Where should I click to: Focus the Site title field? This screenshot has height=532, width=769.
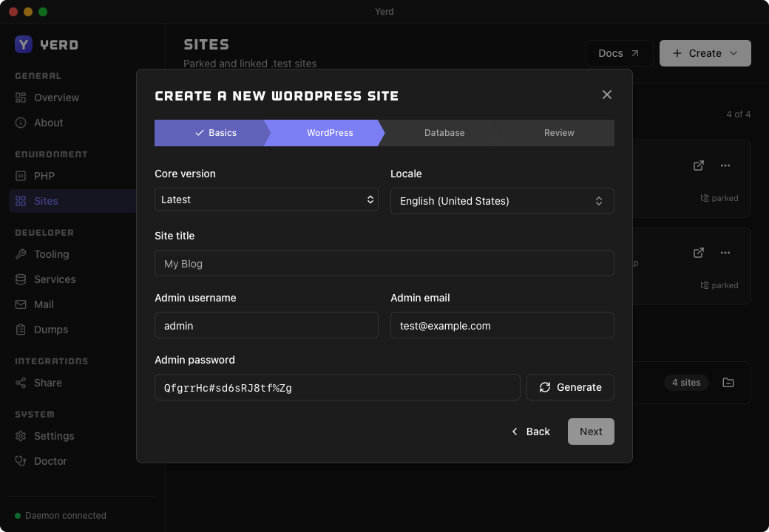[x=384, y=263]
